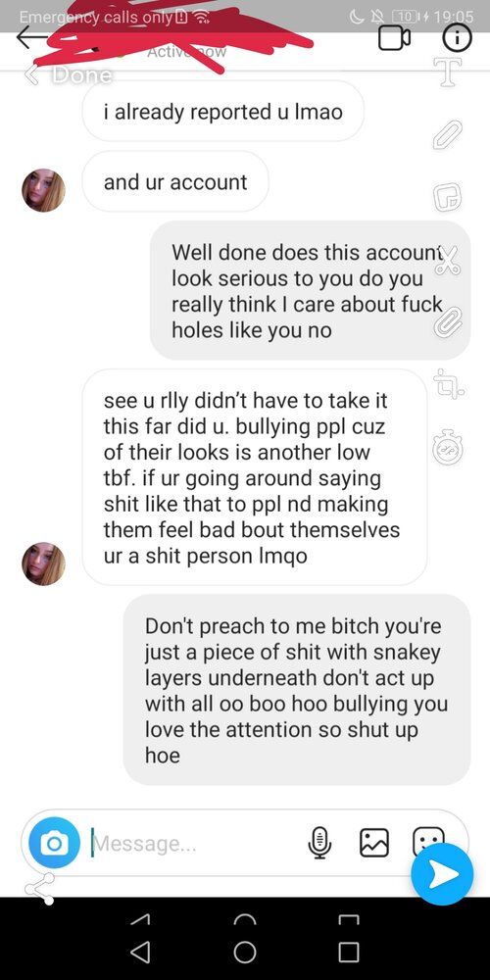Send the snap with blue arrow
Image resolution: width=490 pixels, height=980 pixels.
coord(442,874)
